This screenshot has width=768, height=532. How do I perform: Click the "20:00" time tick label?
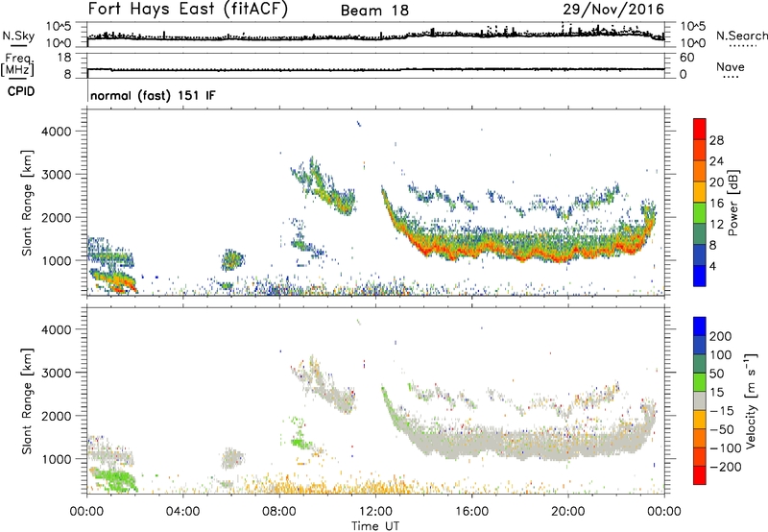click(x=567, y=512)
